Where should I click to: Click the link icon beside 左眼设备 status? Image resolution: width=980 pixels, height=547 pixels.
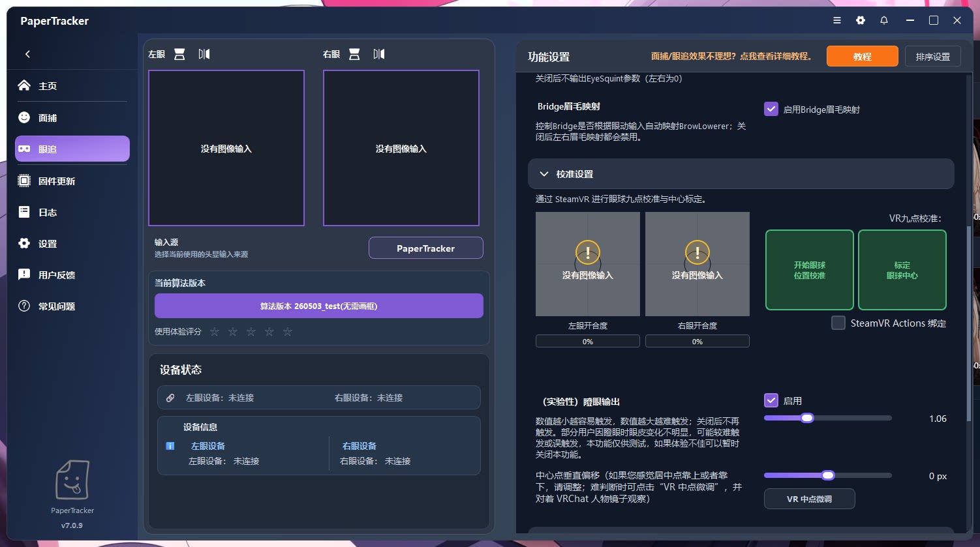tap(170, 398)
